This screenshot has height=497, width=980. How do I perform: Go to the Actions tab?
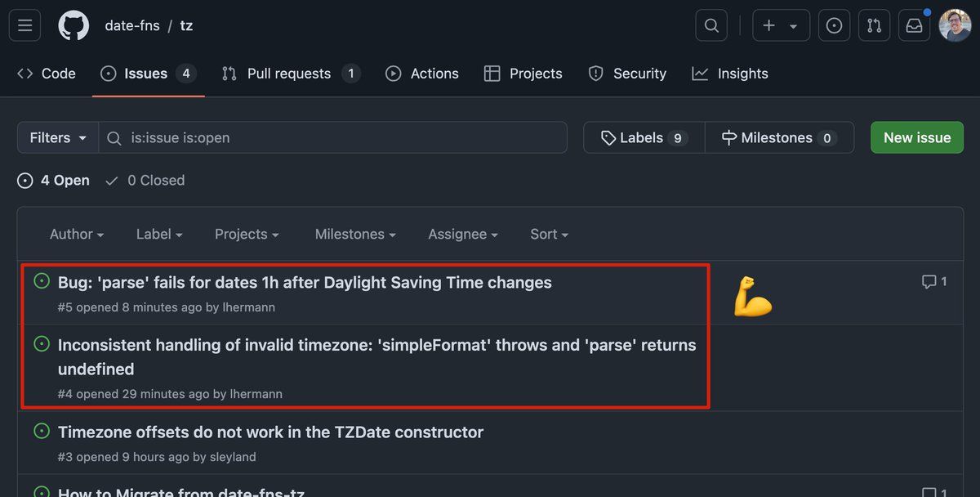click(x=422, y=74)
